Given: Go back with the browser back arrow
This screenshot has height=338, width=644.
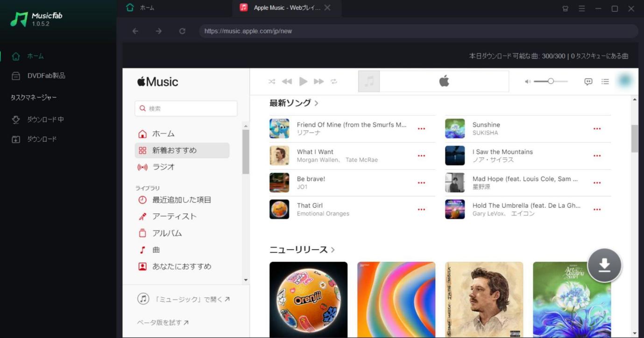Looking at the screenshot, I should [x=135, y=31].
